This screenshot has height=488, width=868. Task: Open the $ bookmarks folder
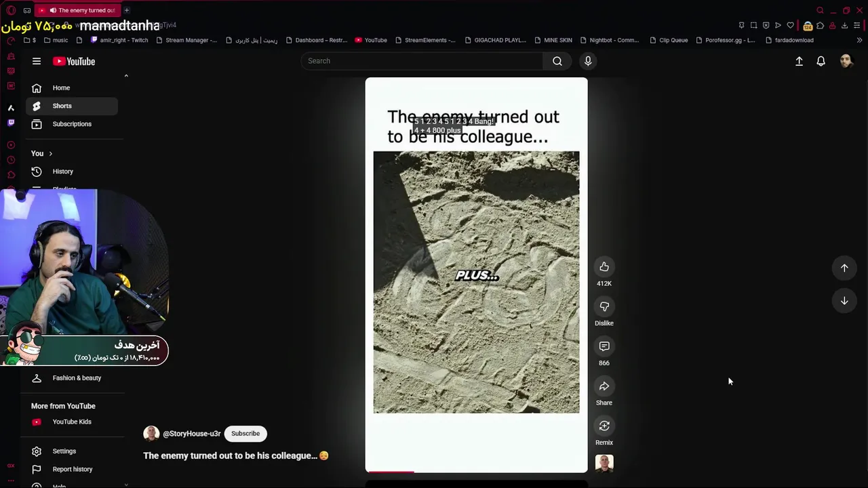point(30,40)
